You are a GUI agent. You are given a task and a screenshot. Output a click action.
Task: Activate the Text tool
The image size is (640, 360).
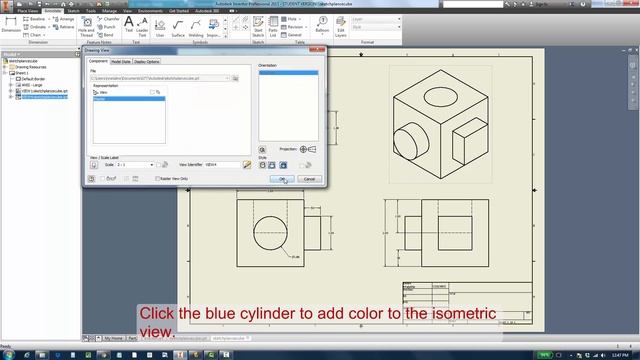pos(129,24)
